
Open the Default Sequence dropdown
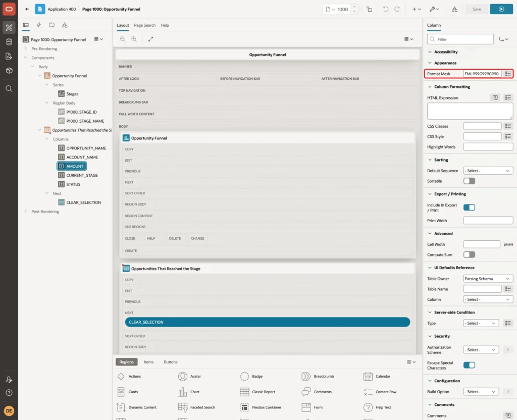click(488, 171)
